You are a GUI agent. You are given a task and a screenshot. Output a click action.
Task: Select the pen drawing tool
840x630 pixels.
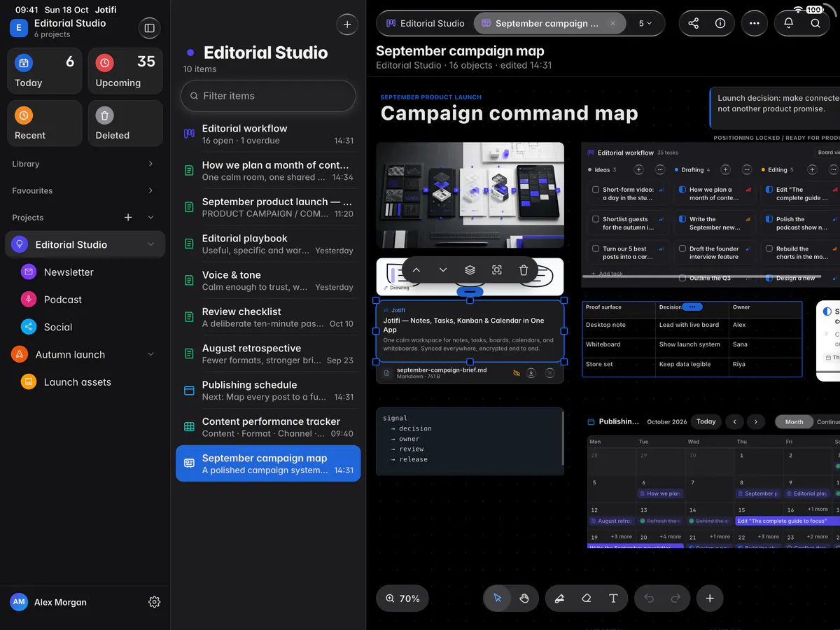(x=559, y=598)
